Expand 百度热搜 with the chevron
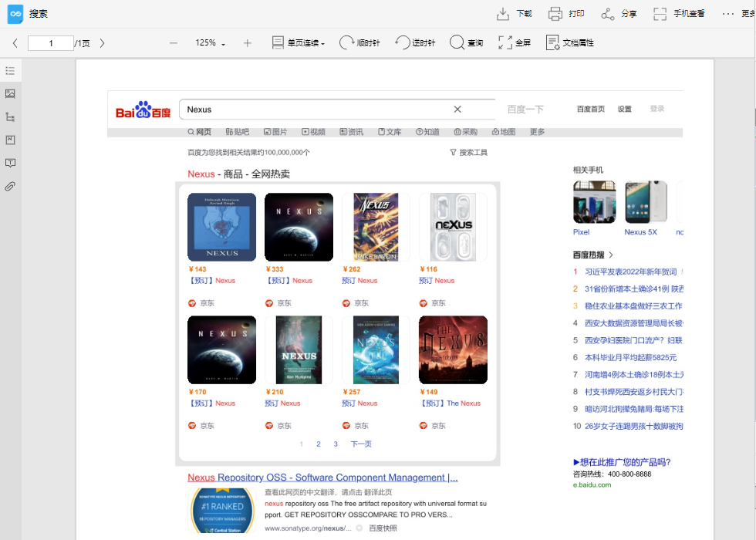This screenshot has height=540, width=756. [611, 255]
